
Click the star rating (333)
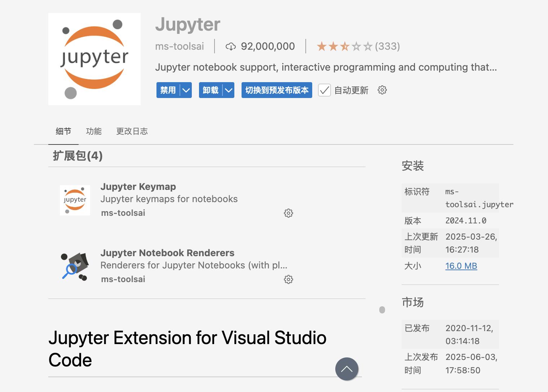pyautogui.click(x=358, y=46)
